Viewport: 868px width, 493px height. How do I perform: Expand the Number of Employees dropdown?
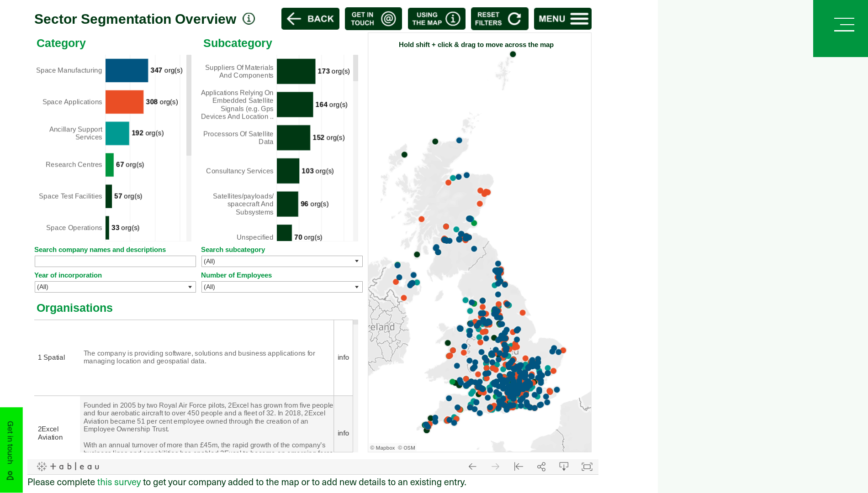coord(356,287)
